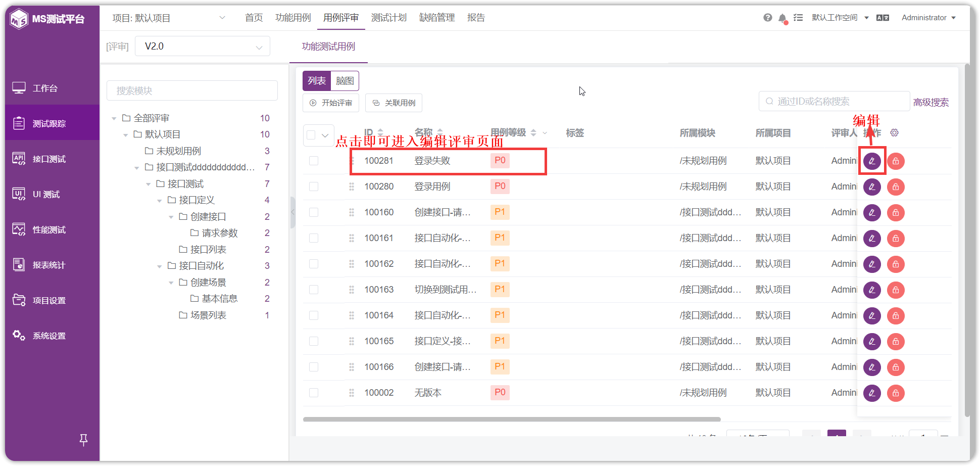Open the table column settings gear
This screenshot has height=466, width=980.
(894, 132)
